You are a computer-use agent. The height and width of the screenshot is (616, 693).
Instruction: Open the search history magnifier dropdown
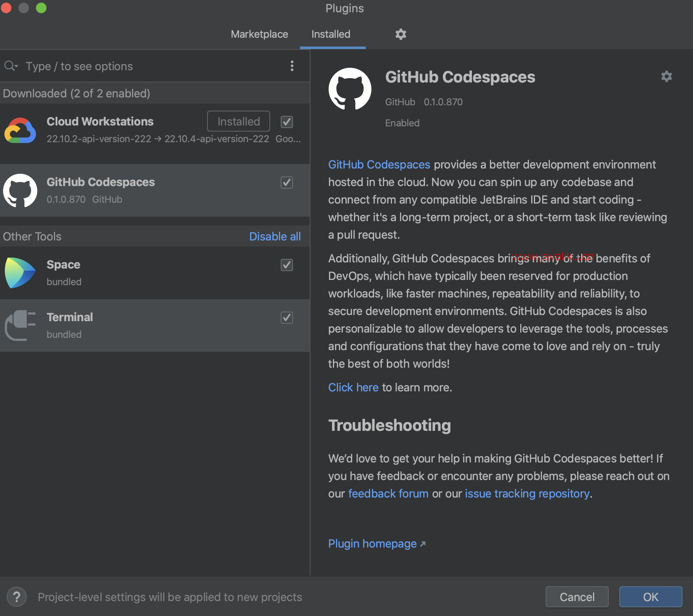tap(11, 66)
